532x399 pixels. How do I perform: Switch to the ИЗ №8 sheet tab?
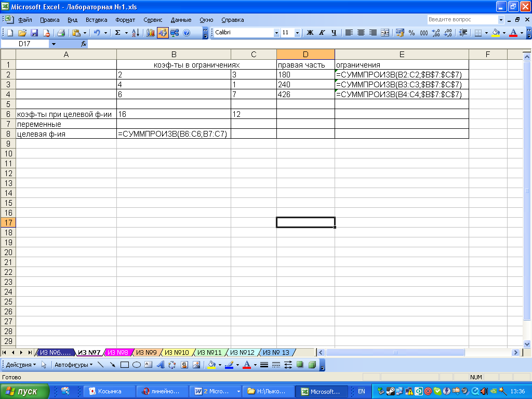118,352
